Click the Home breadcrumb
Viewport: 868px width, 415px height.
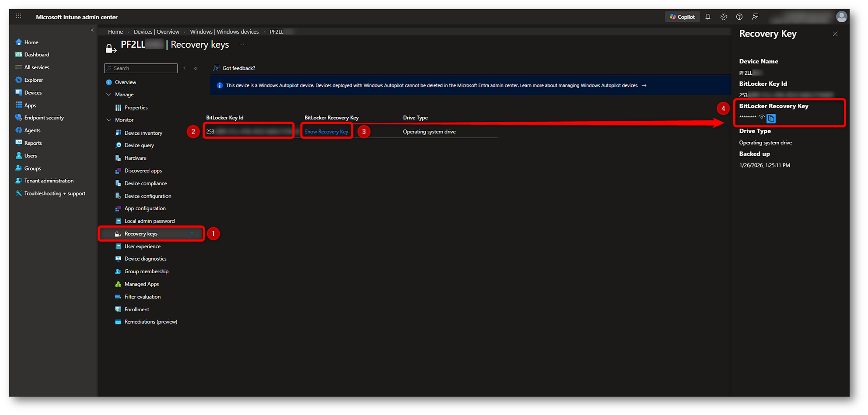(115, 32)
